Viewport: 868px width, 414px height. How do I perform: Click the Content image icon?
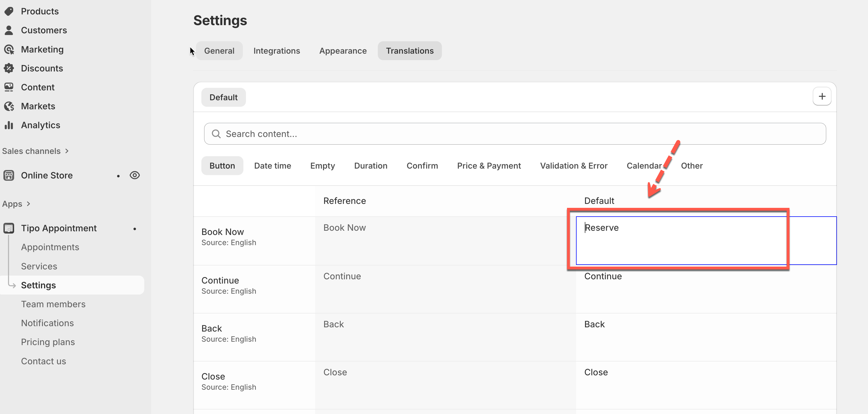click(x=9, y=87)
